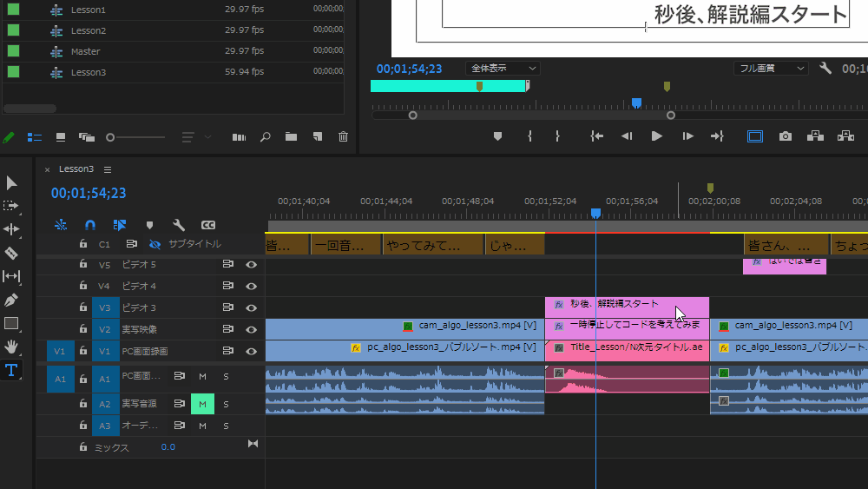Open the Lesson3 sequence panel menu

pyautogui.click(x=108, y=169)
